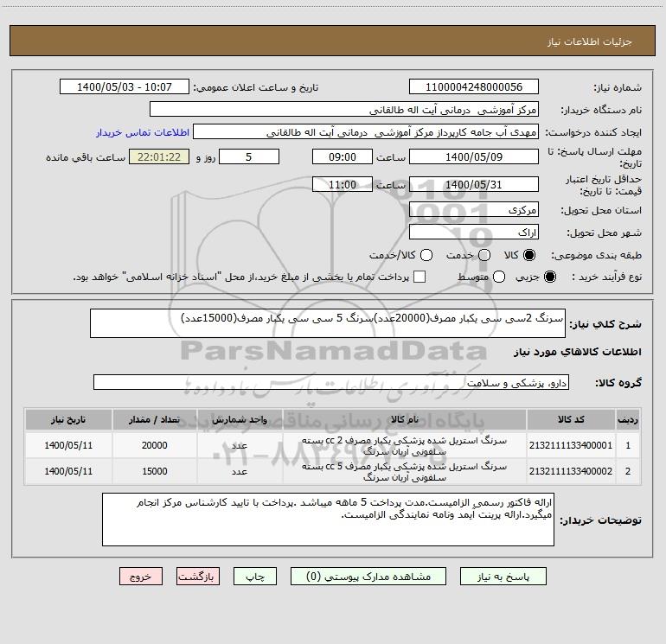Click the goods group field دارو، پزشکی و سلامت
The width and height of the screenshot is (666, 644).
tap(331, 382)
